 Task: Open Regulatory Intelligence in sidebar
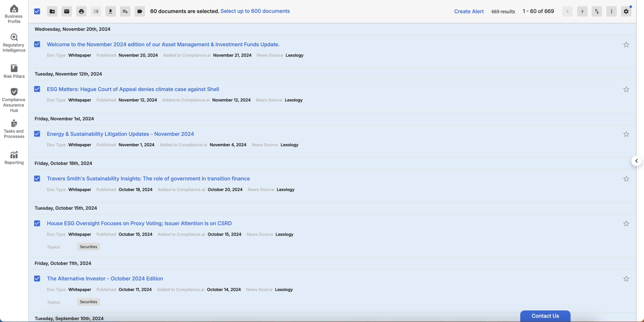[x=14, y=43]
